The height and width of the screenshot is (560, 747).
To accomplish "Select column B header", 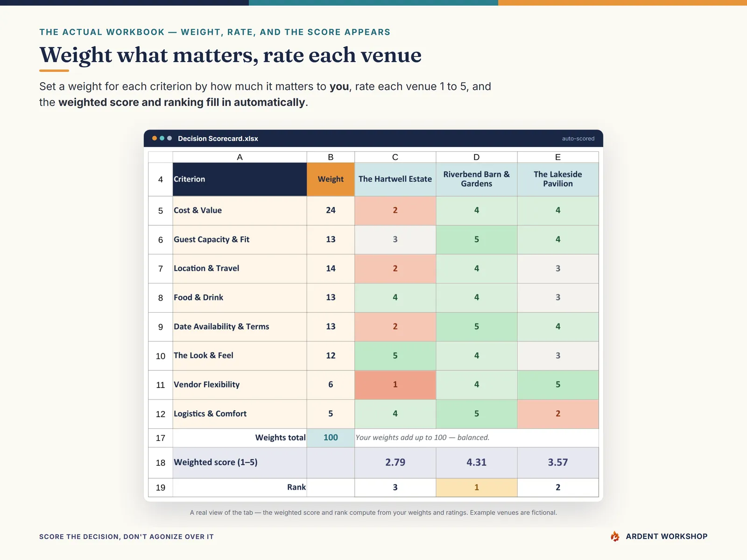I will coord(331,157).
